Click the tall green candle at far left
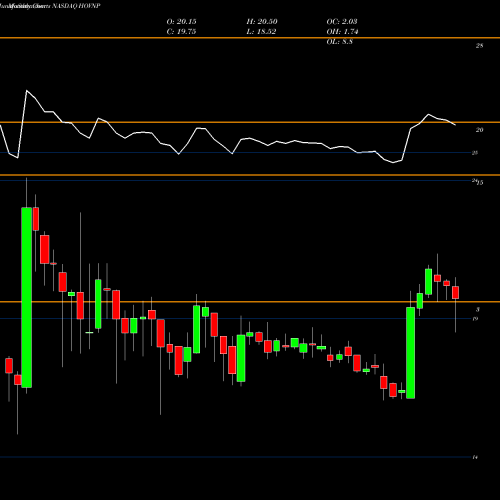The width and height of the screenshot is (500, 500). coord(27,297)
